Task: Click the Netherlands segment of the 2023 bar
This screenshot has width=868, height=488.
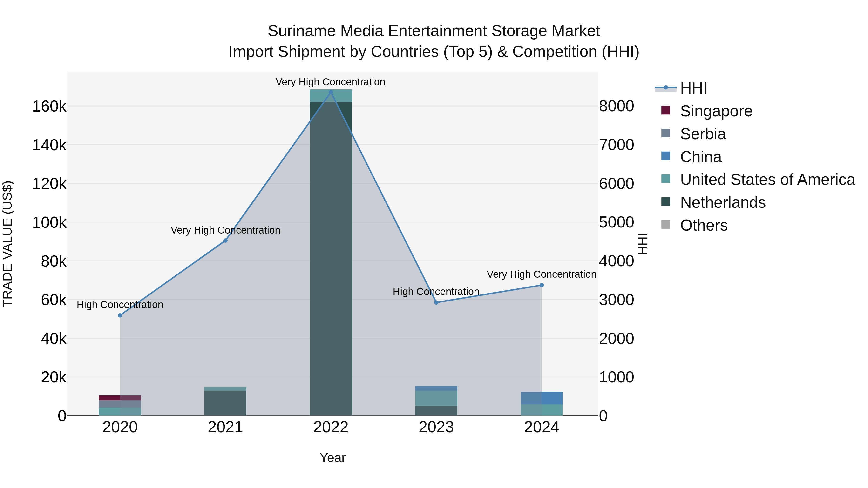Action: 436,411
